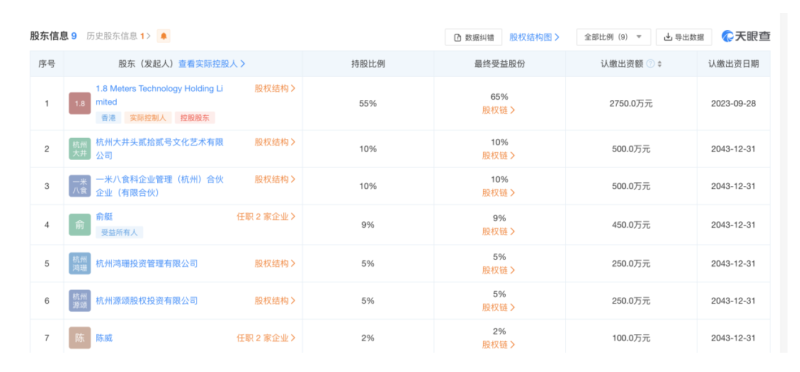This screenshot has height=372, width=800.
Task: Open 历史股东信息 1 link
Action: tap(119, 36)
